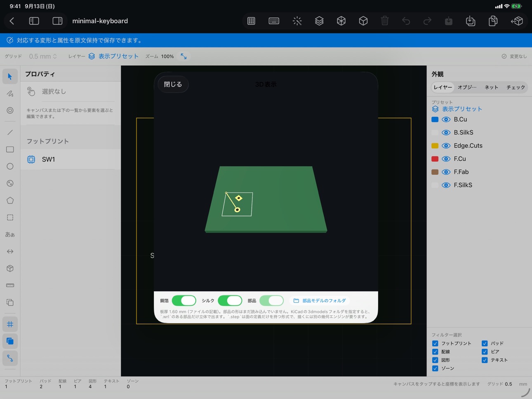Image resolution: width=532 pixels, height=399 pixels.
Task: Hide the B.SilkS layer with eye icon
Action: point(446,133)
